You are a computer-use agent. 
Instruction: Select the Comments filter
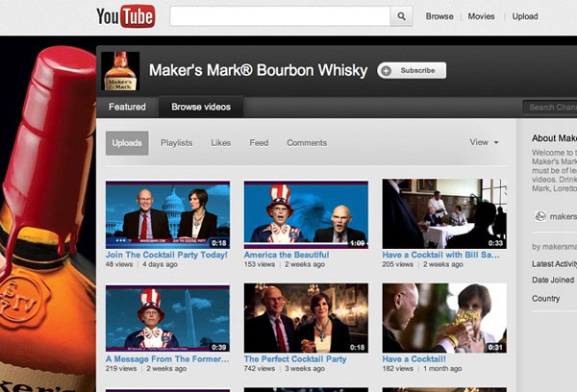pyautogui.click(x=307, y=143)
